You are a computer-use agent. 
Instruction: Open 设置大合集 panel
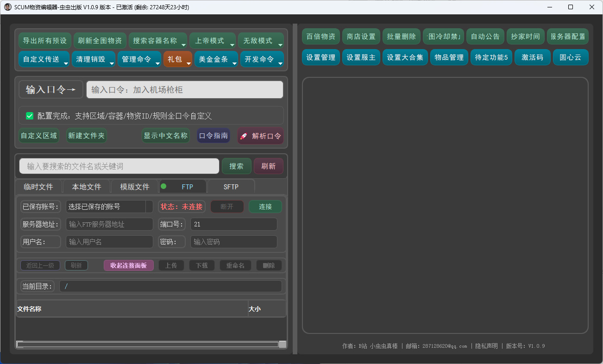[x=405, y=57]
